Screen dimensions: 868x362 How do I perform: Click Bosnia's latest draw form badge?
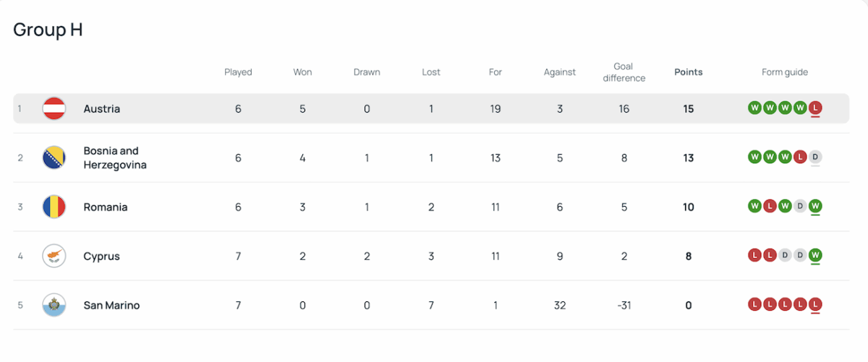point(816,157)
